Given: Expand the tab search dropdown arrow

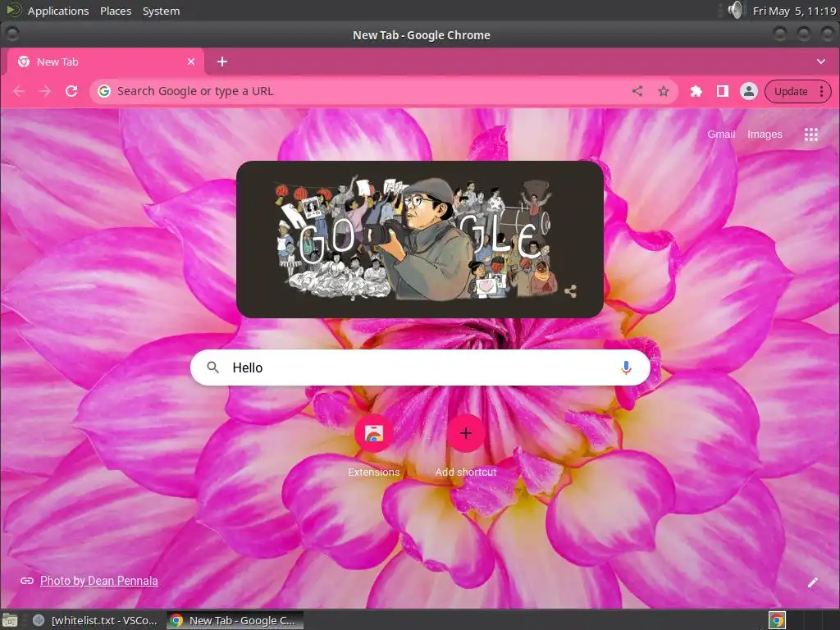Looking at the screenshot, I should pos(820,62).
